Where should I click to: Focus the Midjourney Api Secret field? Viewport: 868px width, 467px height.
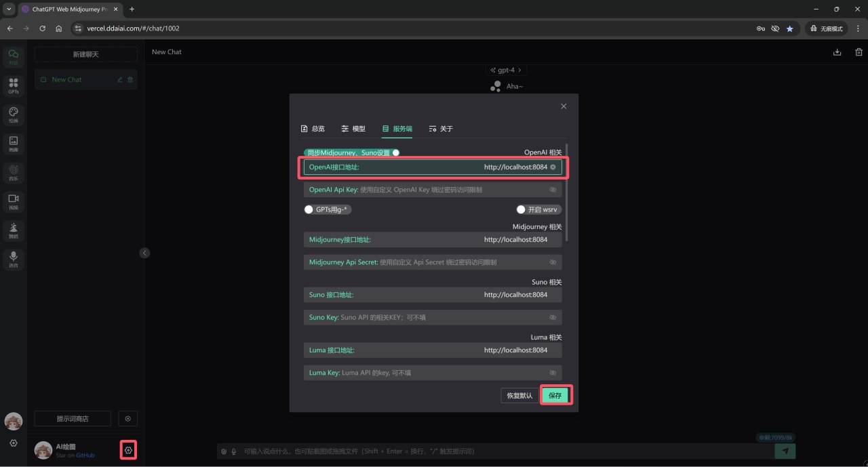point(433,262)
